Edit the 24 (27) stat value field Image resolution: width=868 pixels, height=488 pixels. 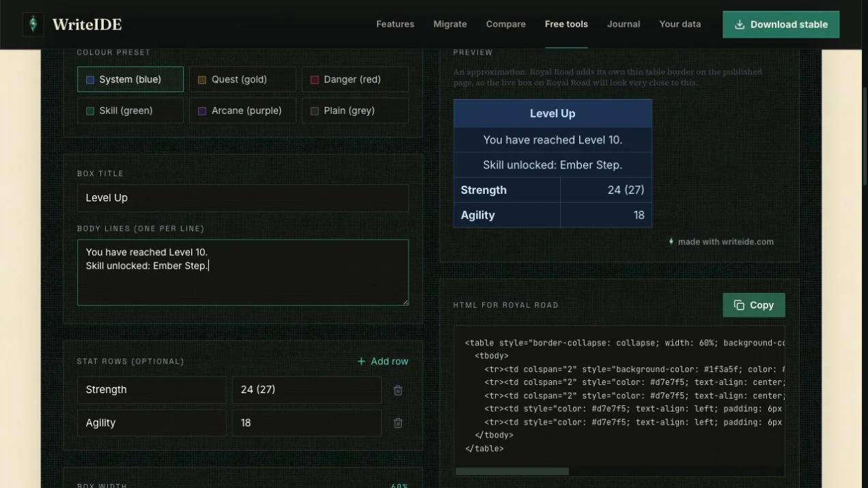(307, 390)
